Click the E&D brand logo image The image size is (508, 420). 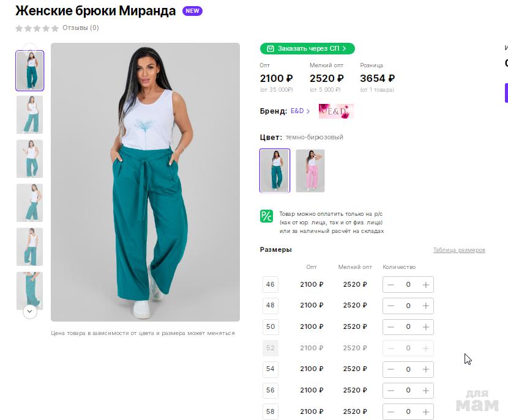pos(336,111)
